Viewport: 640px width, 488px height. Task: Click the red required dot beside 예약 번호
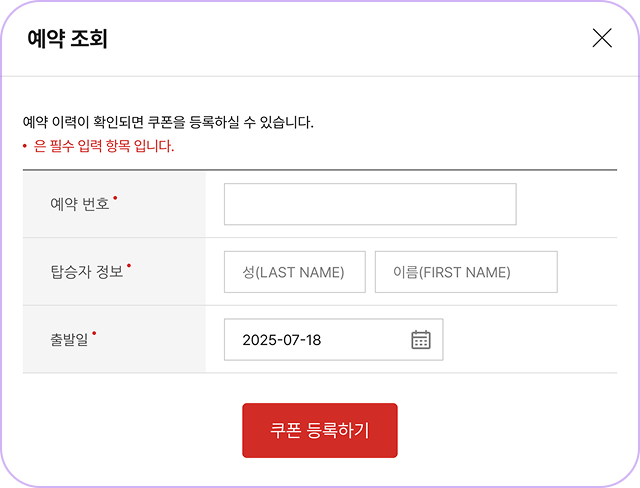point(115,198)
